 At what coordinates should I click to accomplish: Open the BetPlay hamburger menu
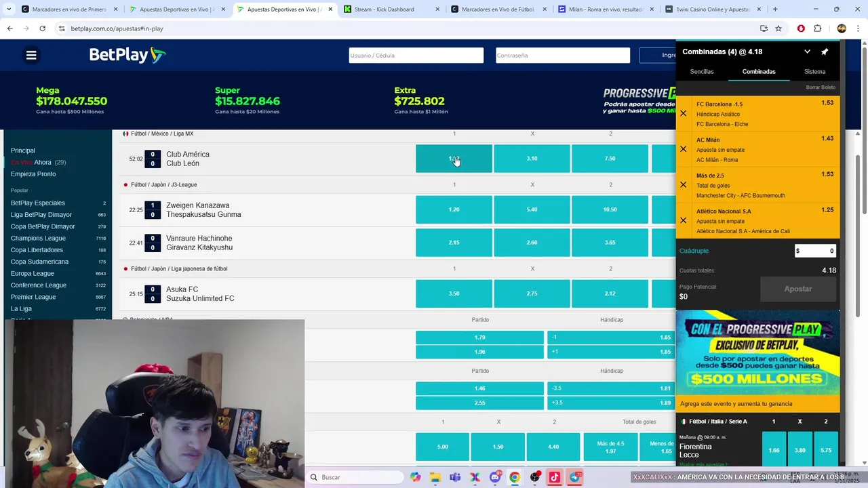coord(31,55)
